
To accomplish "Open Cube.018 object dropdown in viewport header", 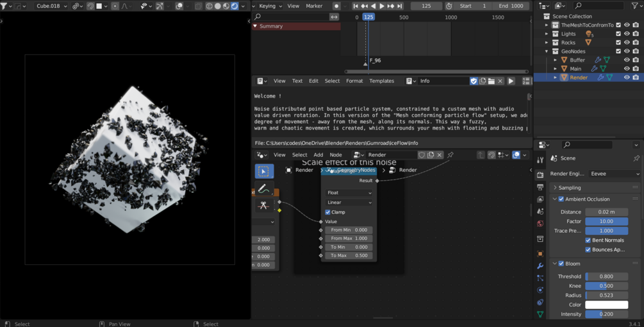I will (52, 6).
